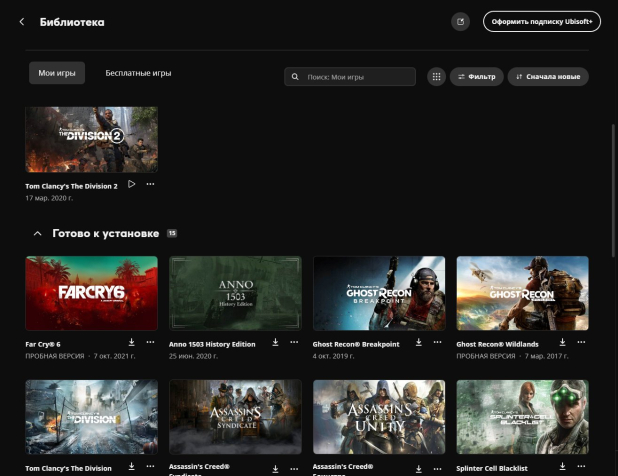Download Anno 1503 History Edition
Image resolution: width=618 pixels, height=476 pixels.
coord(275,342)
